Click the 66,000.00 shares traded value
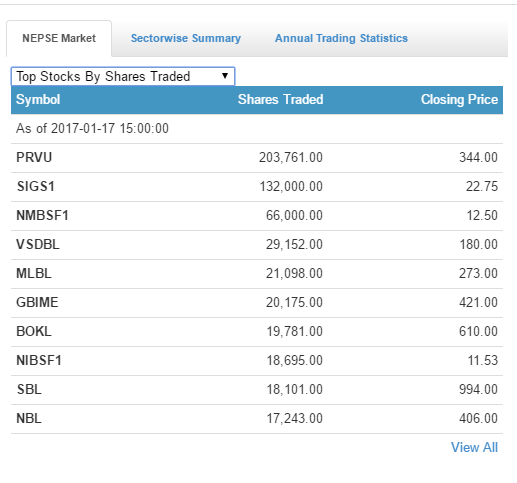The image size is (517, 483). (294, 215)
